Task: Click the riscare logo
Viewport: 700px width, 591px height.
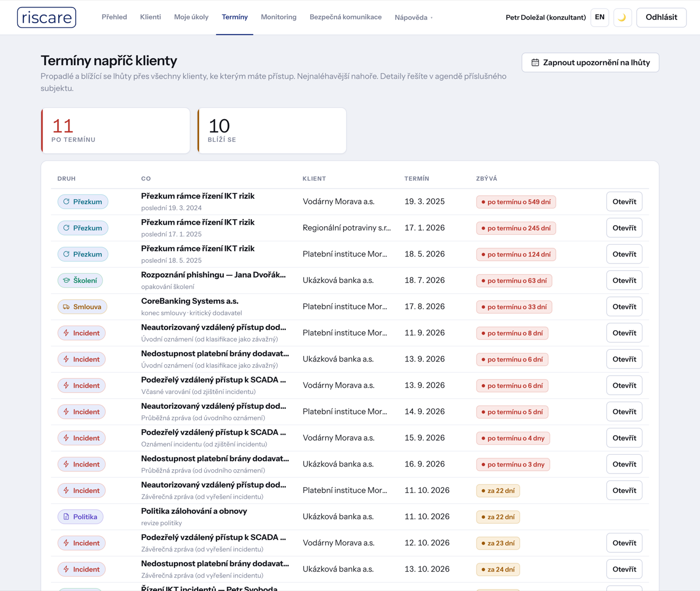Action: (x=46, y=17)
